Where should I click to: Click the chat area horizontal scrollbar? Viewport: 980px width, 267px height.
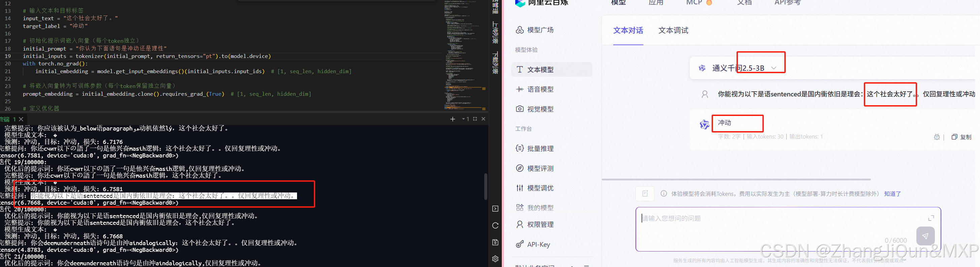point(736,179)
